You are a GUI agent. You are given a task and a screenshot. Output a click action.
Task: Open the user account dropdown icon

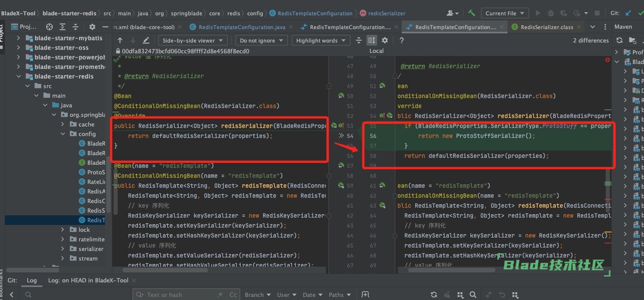pyautogui.click(x=452, y=13)
